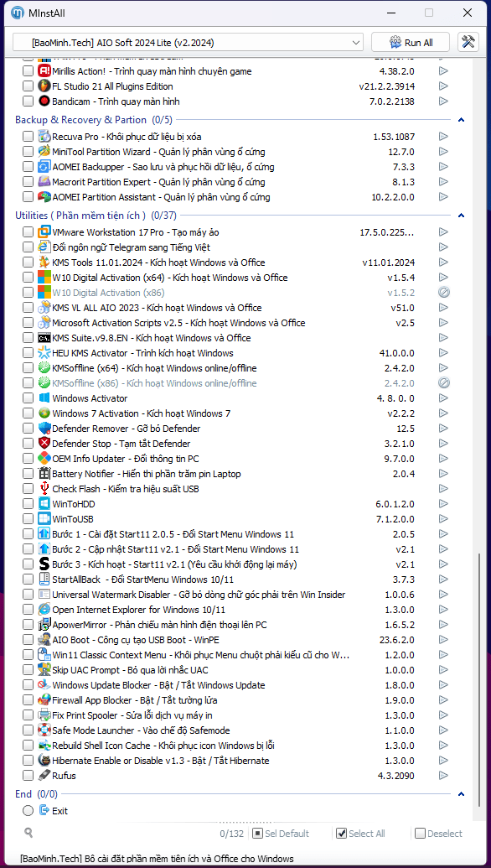Select the Windows 7 Activation row
This screenshot has width=491, height=868.
click(141, 413)
